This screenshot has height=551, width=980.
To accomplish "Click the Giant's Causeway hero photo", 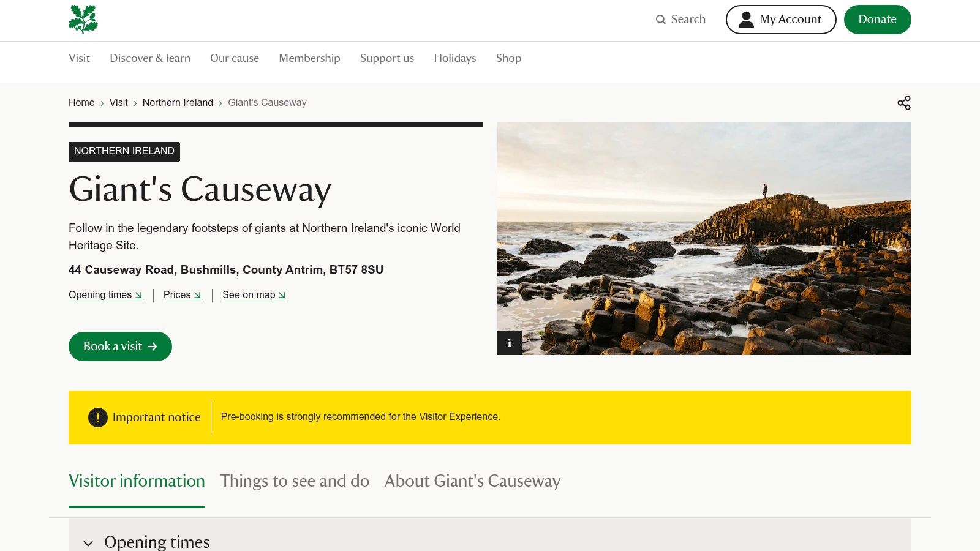I will coord(704,239).
